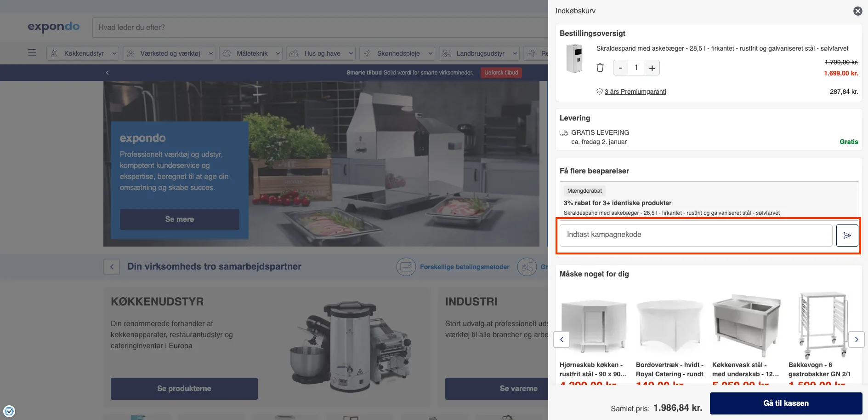Open the Hus og have menu

[x=322, y=53]
